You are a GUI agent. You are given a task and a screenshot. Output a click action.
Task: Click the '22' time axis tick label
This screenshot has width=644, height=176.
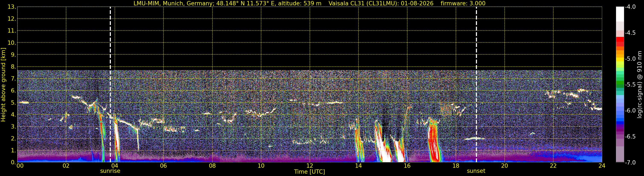[553, 166]
